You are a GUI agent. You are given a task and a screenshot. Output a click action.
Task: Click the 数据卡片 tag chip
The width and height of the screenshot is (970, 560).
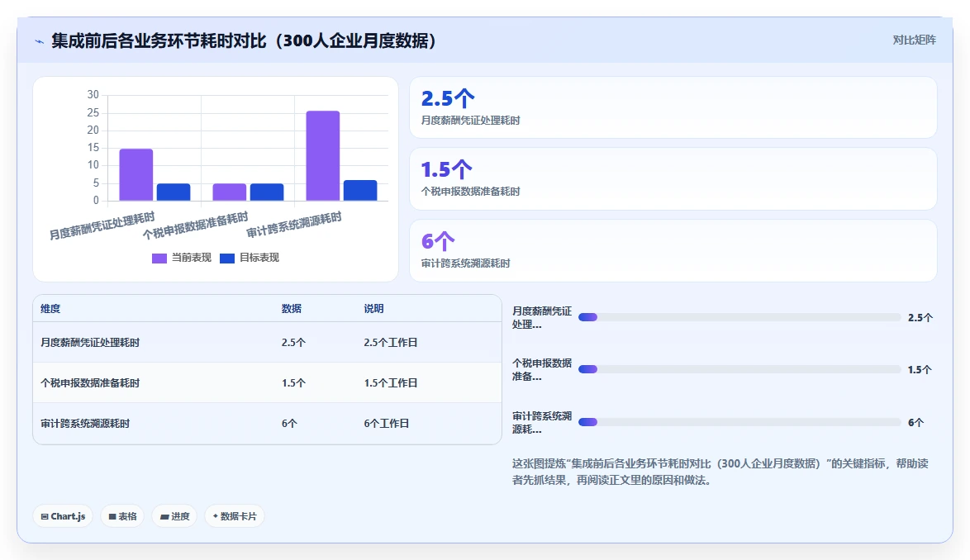(x=235, y=516)
